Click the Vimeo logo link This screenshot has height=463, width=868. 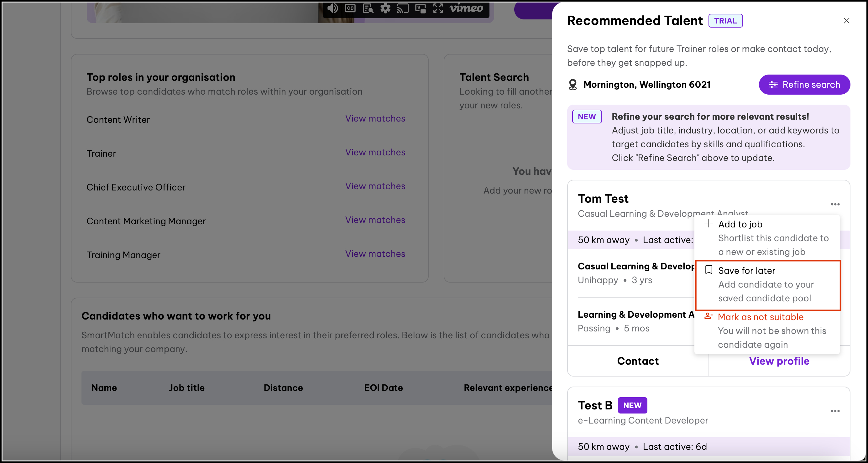[x=466, y=8]
